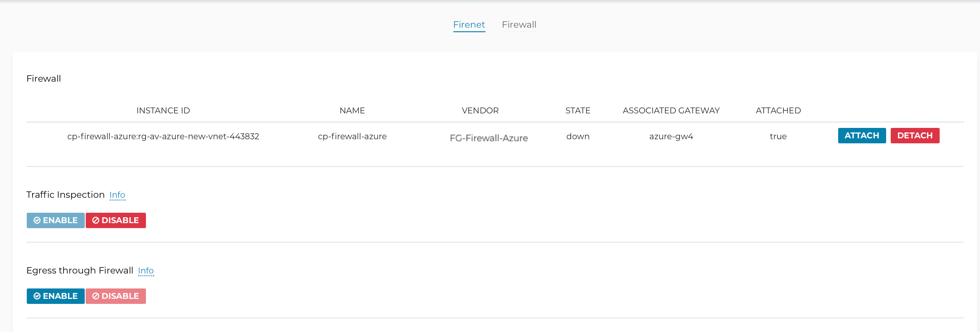Screen dimensions: 980x332
Task: Click the down state value
Action: (x=577, y=137)
